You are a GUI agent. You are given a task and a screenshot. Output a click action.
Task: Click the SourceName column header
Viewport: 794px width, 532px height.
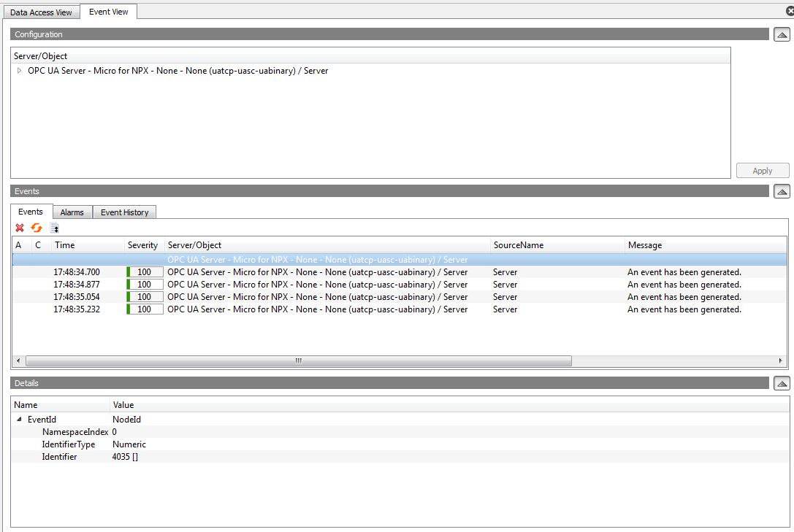[x=557, y=244]
